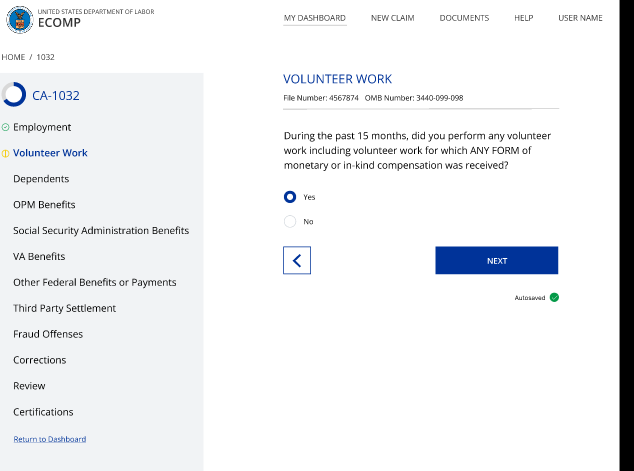Viewport: 634px width, 471px height.
Task: Open the OPM Benefits section
Action: pyautogui.click(x=44, y=205)
